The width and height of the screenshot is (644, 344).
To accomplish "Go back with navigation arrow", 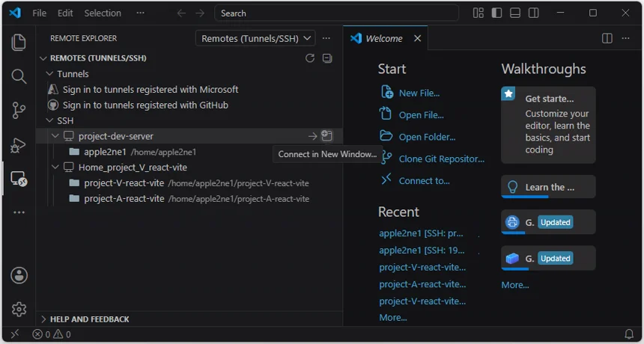I will [x=181, y=13].
